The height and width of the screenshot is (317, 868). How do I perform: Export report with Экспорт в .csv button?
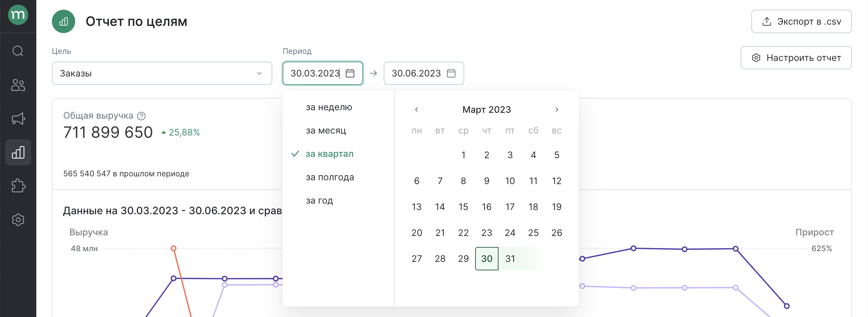[801, 22]
